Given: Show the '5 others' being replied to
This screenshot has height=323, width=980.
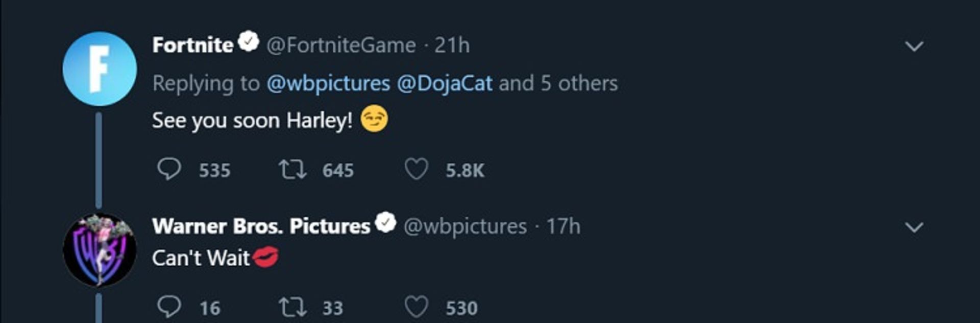Looking at the screenshot, I should coord(579,83).
